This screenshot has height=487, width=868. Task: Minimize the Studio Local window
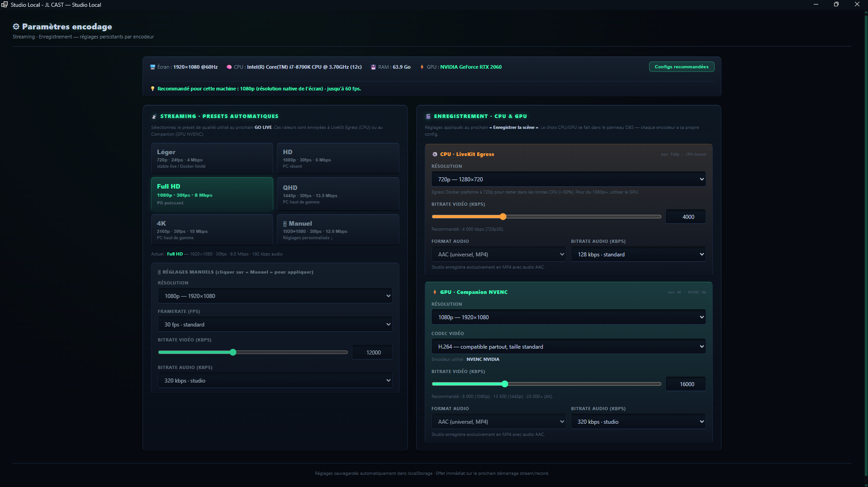(x=816, y=5)
